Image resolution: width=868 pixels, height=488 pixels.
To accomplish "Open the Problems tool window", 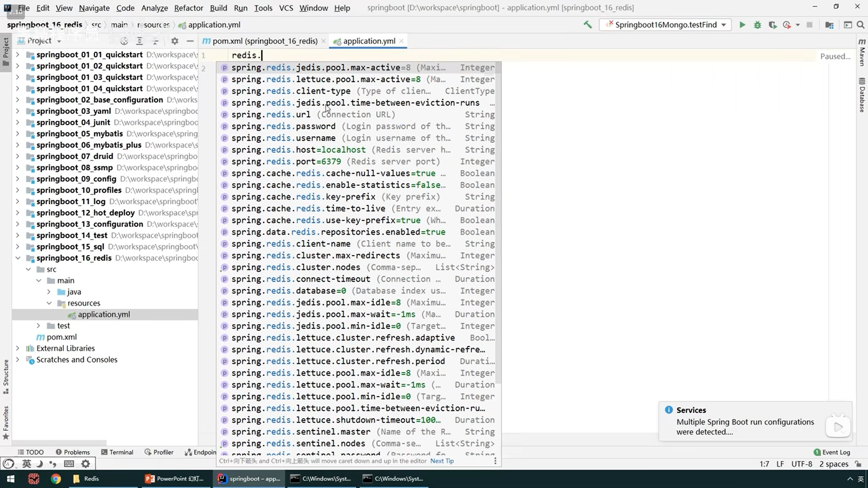I will coord(73,452).
